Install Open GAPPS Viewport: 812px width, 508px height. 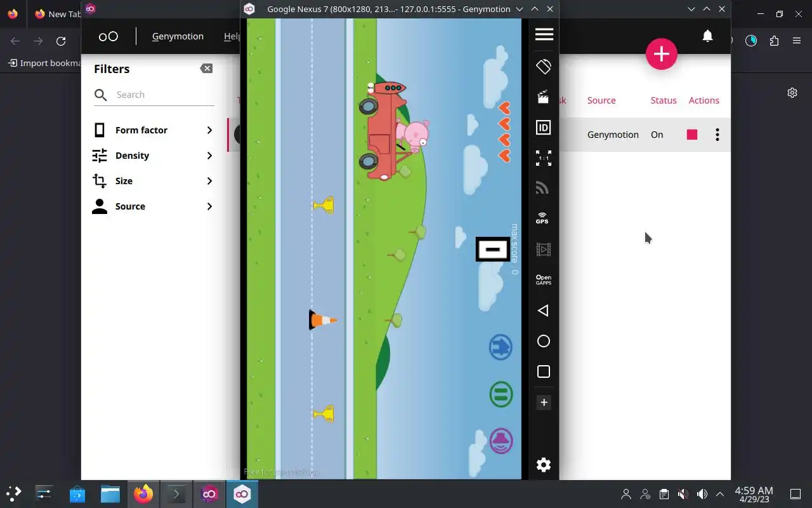(544, 279)
